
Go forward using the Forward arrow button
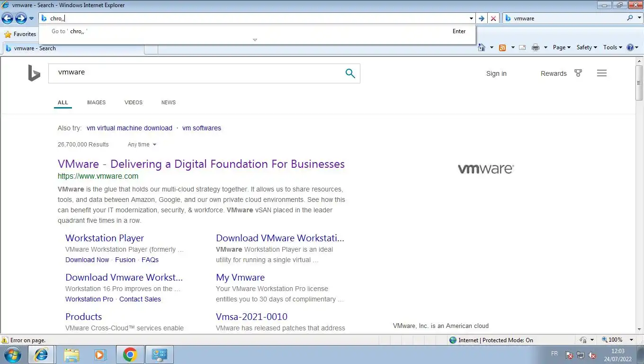21,18
